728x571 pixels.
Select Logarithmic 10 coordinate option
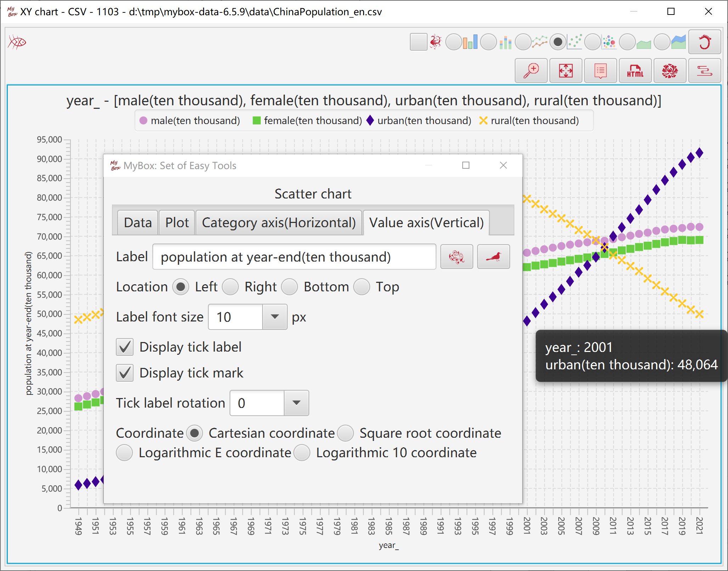302,453
